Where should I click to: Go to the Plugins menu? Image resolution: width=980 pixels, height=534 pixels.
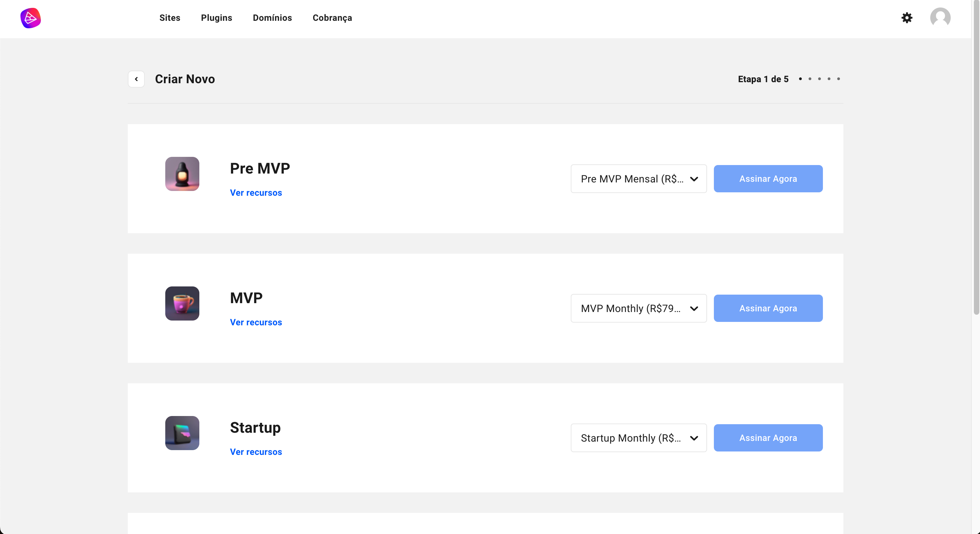[x=216, y=18]
